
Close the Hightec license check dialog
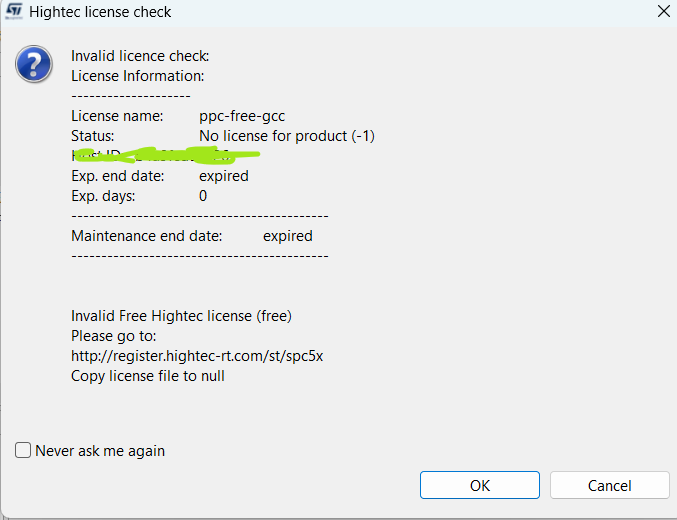click(x=663, y=12)
